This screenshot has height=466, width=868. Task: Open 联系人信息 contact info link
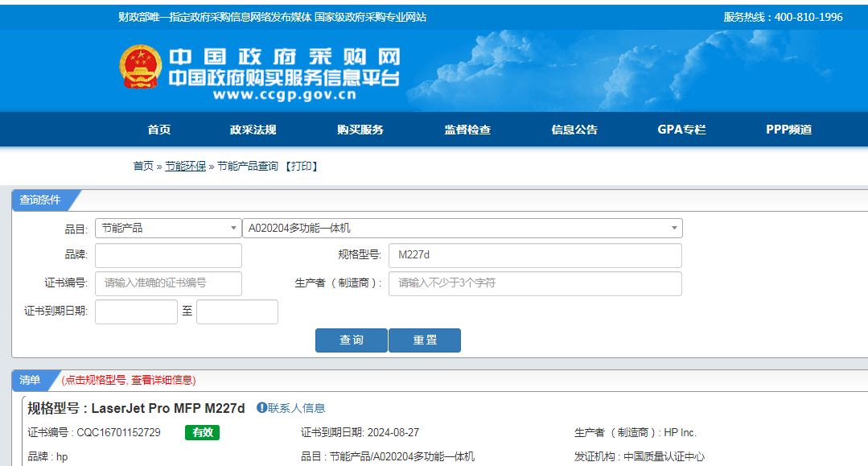coord(297,408)
